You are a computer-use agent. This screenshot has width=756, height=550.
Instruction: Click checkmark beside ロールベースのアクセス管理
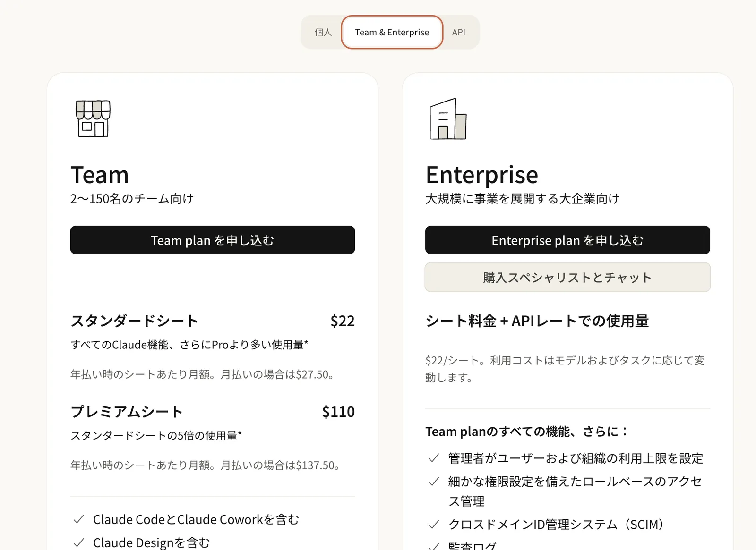(434, 482)
